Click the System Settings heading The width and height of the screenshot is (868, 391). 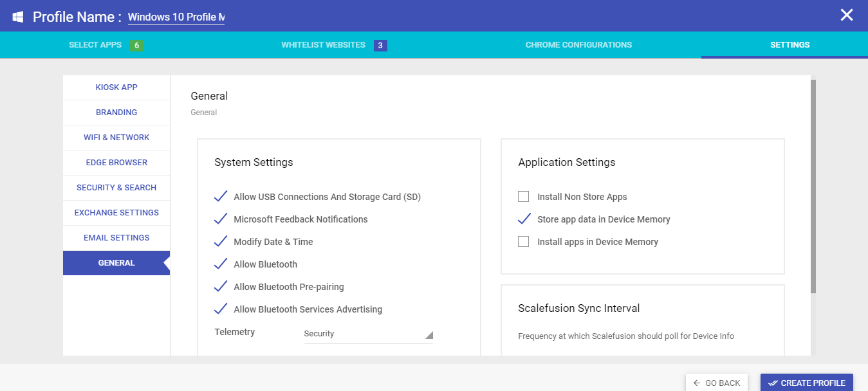[254, 162]
